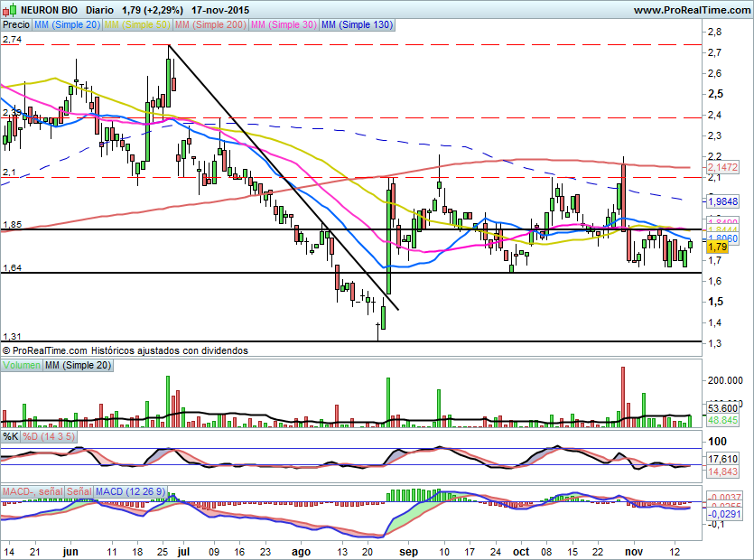Select the MM (Simple 50) legend tab
Image resolution: width=754 pixels, height=560 pixels.
(138, 25)
